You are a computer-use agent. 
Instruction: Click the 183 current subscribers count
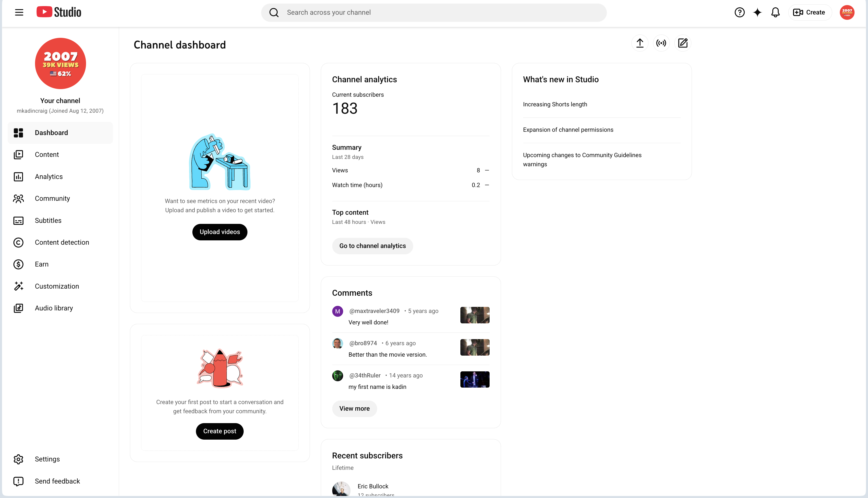click(x=345, y=109)
